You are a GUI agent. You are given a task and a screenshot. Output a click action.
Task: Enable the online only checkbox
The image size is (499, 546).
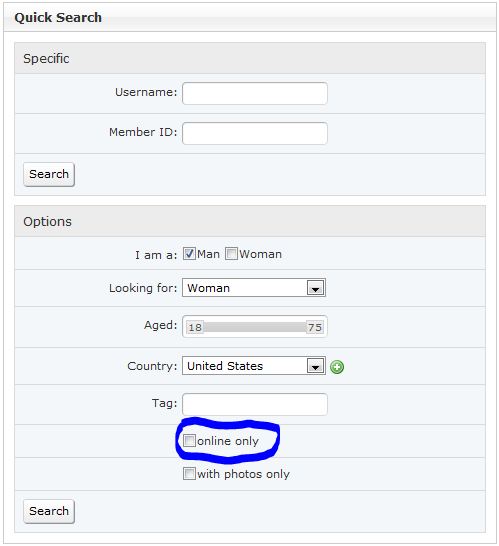pos(189,441)
